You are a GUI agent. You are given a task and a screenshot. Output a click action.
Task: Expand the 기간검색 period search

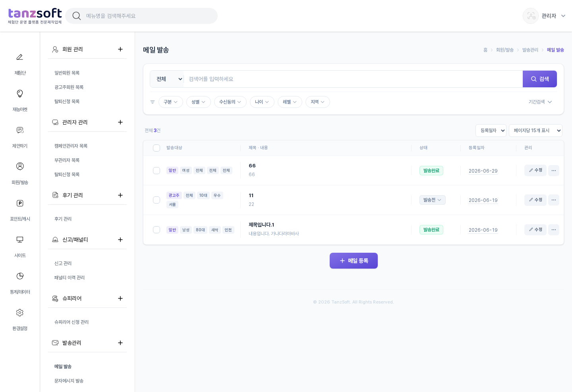(x=540, y=102)
